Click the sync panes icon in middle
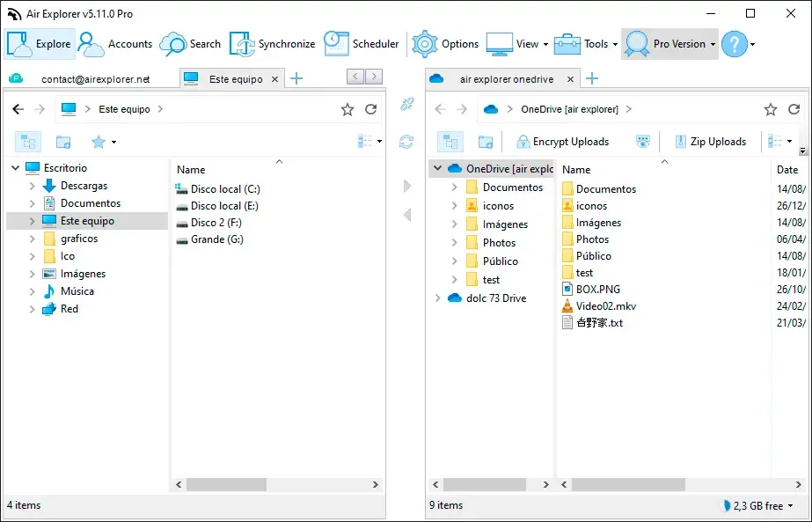The height and width of the screenshot is (522, 812). [406, 142]
